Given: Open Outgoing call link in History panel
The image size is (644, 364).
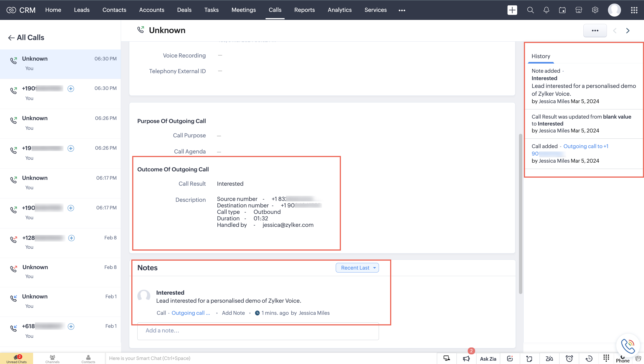Looking at the screenshot, I should [x=585, y=146].
